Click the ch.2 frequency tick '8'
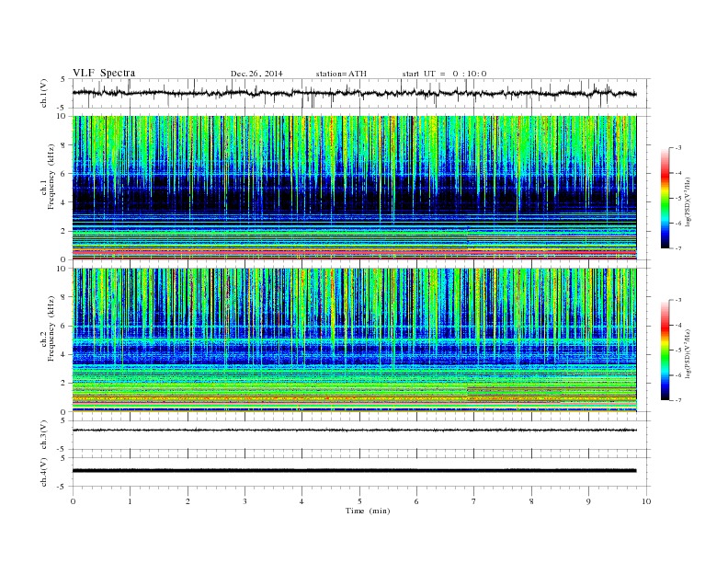 pos(63,297)
